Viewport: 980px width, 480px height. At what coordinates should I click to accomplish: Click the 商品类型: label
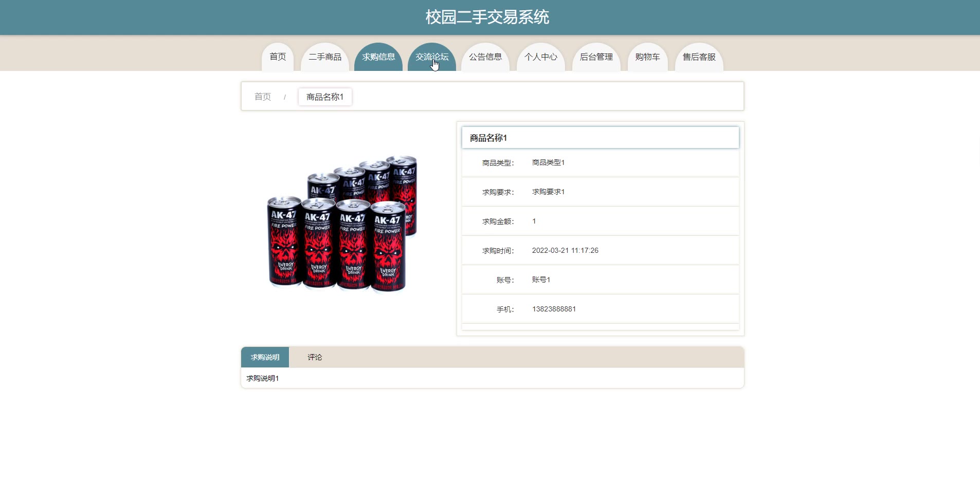pyautogui.click(x=498, y=163)
